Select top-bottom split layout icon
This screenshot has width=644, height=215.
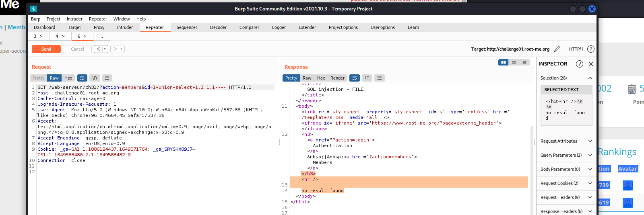tap(514, 62)
